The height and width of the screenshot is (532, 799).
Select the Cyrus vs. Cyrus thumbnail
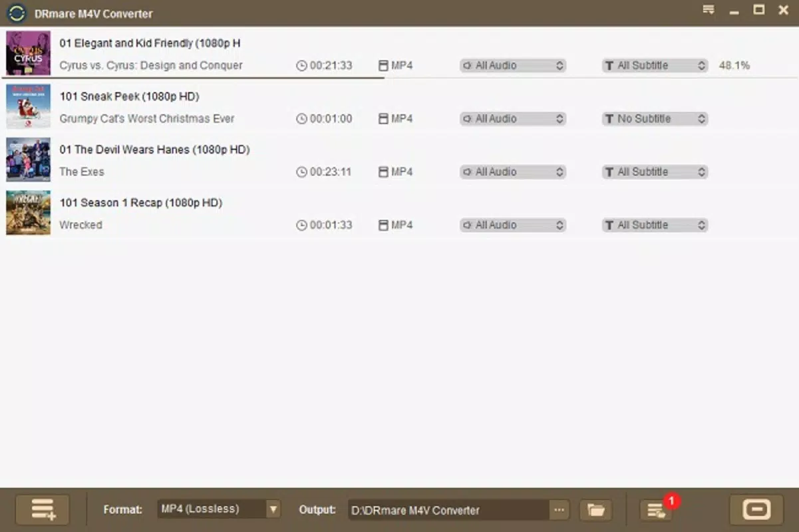(x=28, y=53)
